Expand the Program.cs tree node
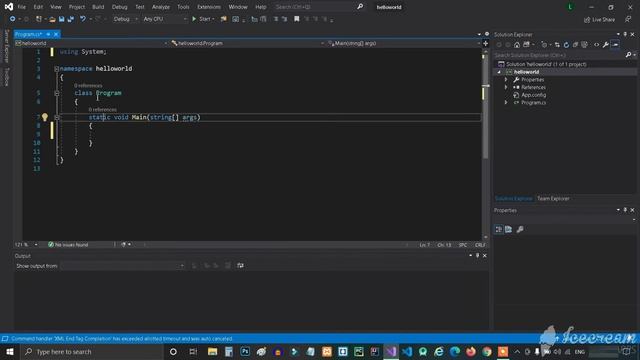640x360 pixels. point(506,102)
